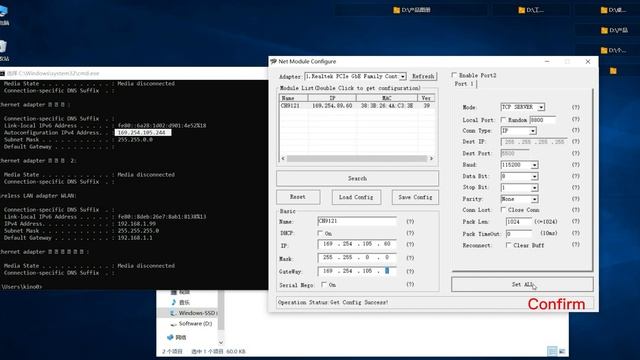Open the D:\工... desktop folder icon

tap(531, 10)
